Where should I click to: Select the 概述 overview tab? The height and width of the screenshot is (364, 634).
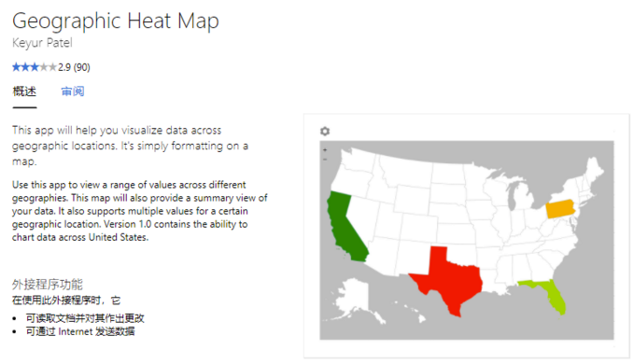24,91
